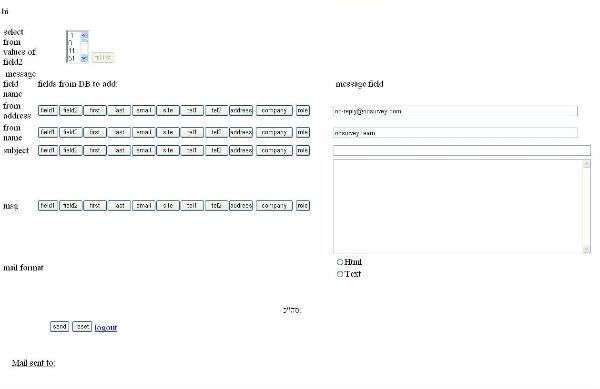The height and width of the screenshot is (389, 600).
Task: Add field1 to the subject row
Action: [48, 150]
